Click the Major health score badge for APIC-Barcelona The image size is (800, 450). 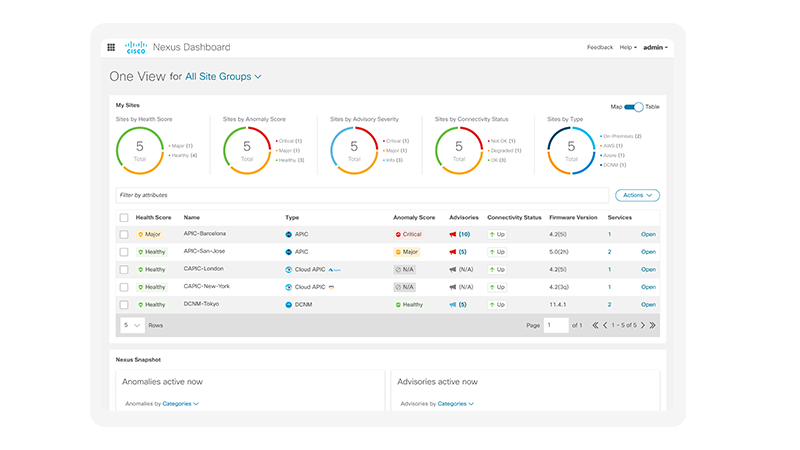point(149,235)
